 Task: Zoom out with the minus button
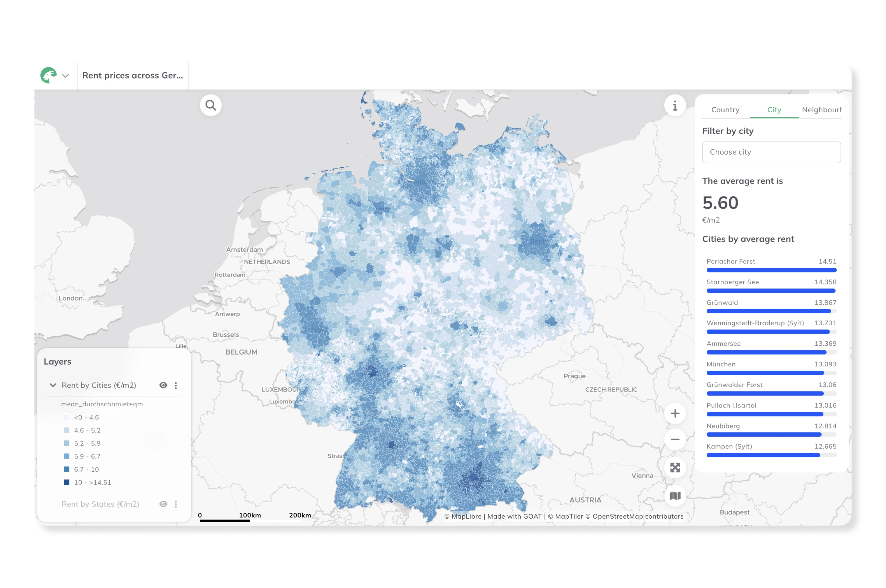[675, 439]
